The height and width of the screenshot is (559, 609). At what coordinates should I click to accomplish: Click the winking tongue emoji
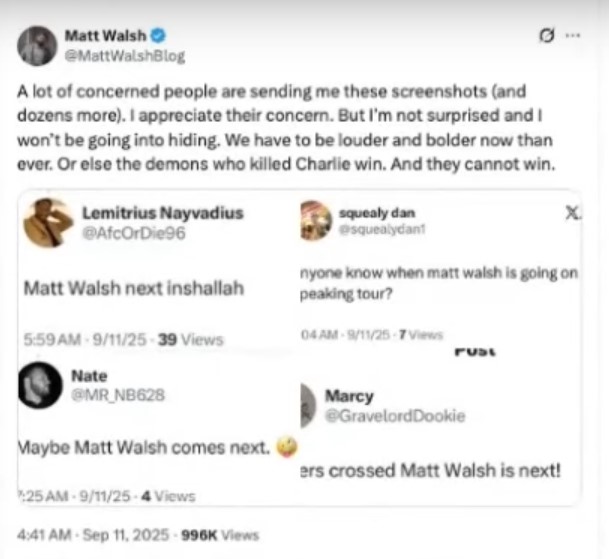click(x=287, y=447)
